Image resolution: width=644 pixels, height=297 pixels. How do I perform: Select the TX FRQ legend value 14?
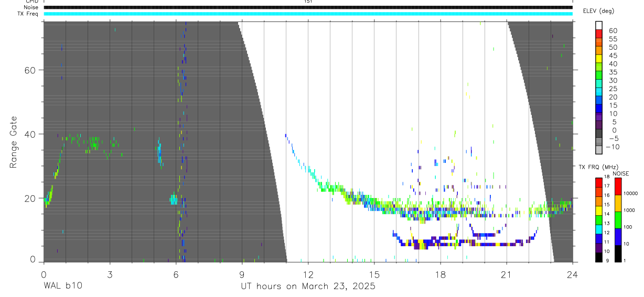606,215
